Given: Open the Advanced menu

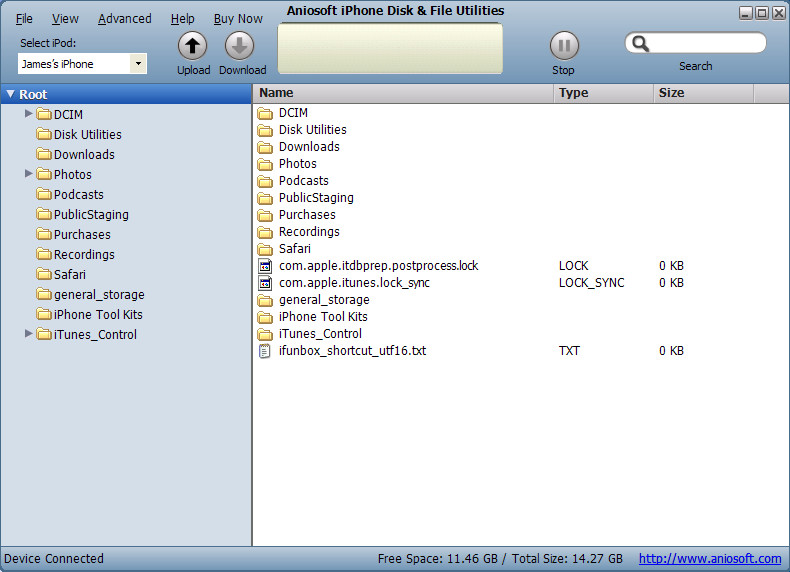Looking at the screenshot, I should [x=124, y=19].
